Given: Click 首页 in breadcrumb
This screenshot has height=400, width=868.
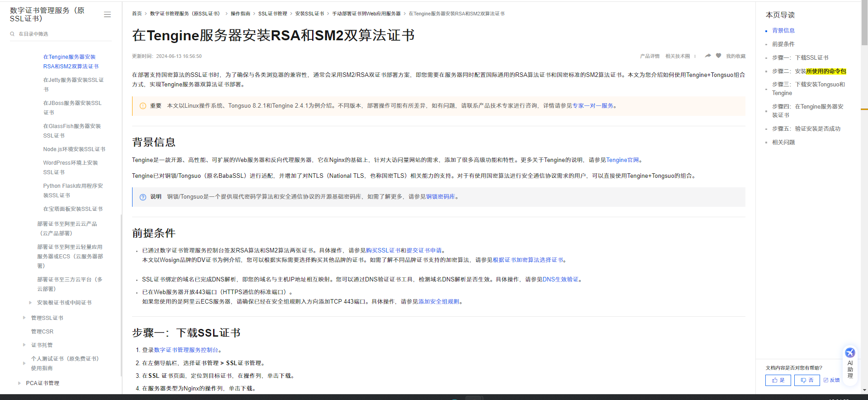Looking at the screenshot, I should coord(137,14).
